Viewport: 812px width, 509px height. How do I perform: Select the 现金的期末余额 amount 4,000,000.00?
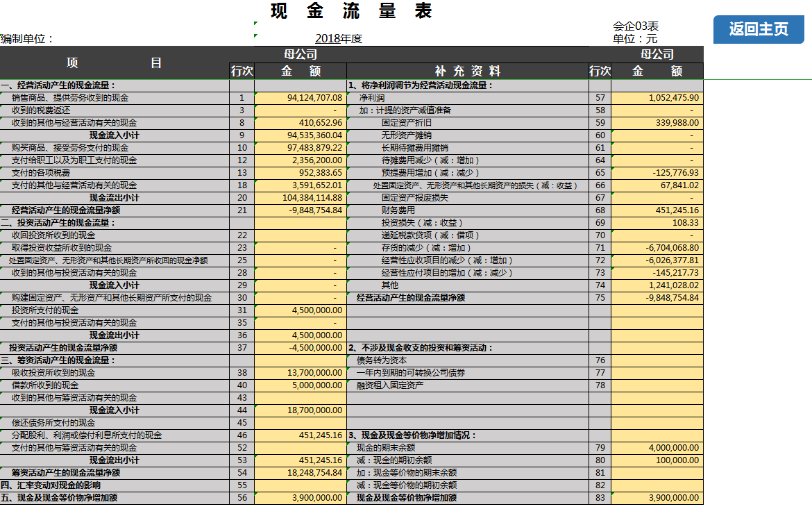(x=657, y=448)
